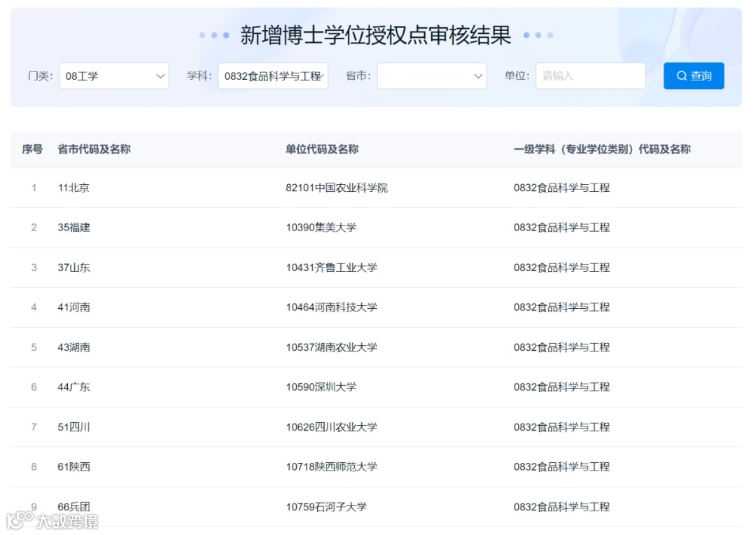Click the discipline cell in 深圳大学 row
This screenshot has width=756, height=535.
pos(561,387)
